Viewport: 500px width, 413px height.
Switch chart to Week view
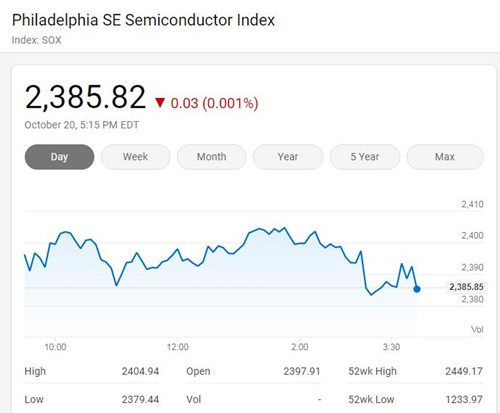(135, 157)
